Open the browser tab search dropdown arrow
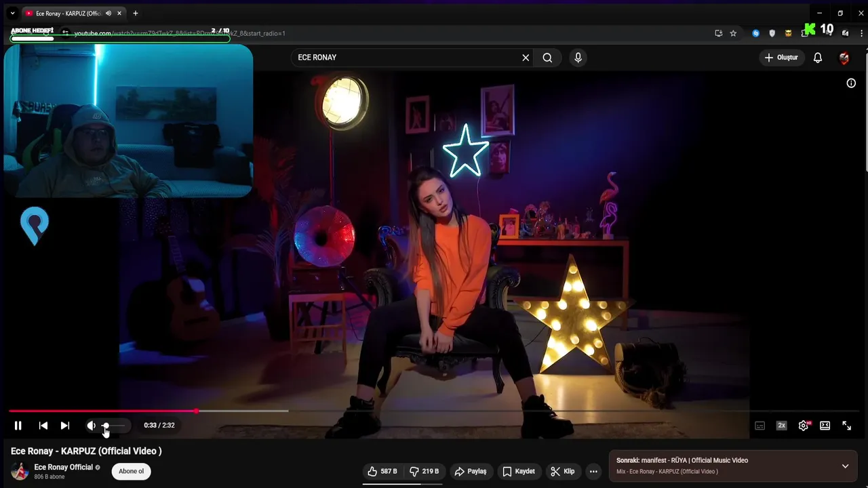 coord(12,13)
